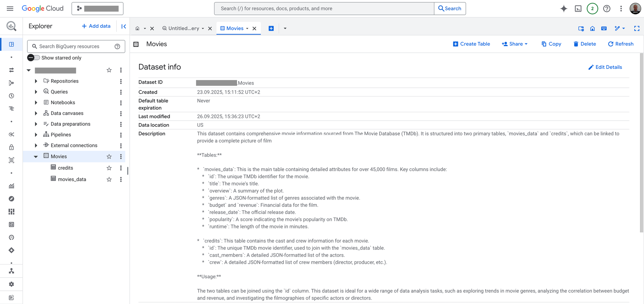Click the Create Table button
This screenshot has height=304, width=644.
click(x=471, y=44)
